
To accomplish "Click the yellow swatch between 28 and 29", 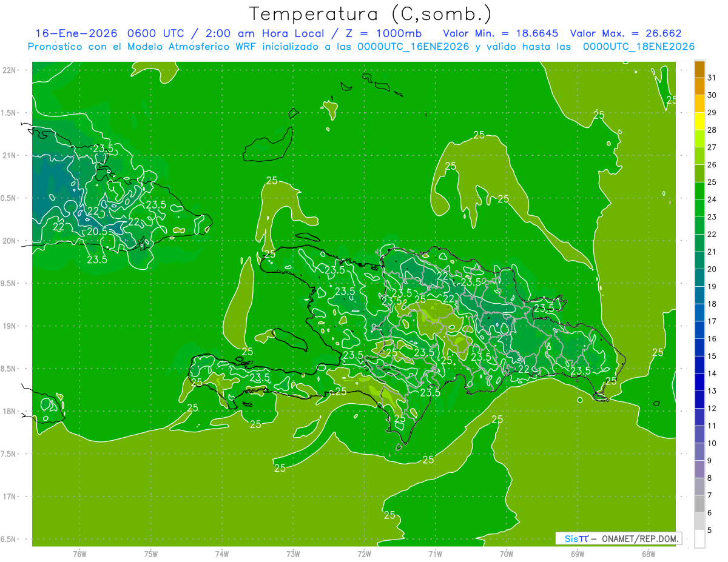I will click(x=700, y=121).
